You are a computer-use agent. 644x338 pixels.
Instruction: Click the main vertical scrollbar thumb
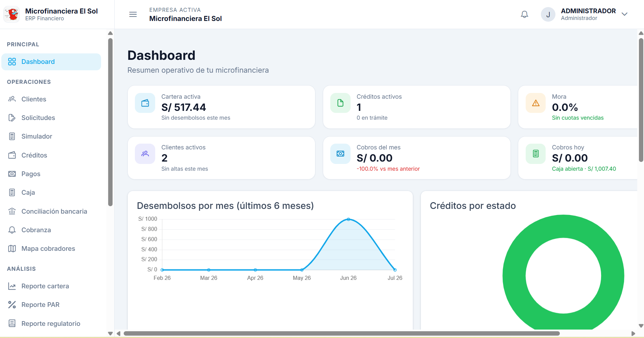(x=641, y=100)
